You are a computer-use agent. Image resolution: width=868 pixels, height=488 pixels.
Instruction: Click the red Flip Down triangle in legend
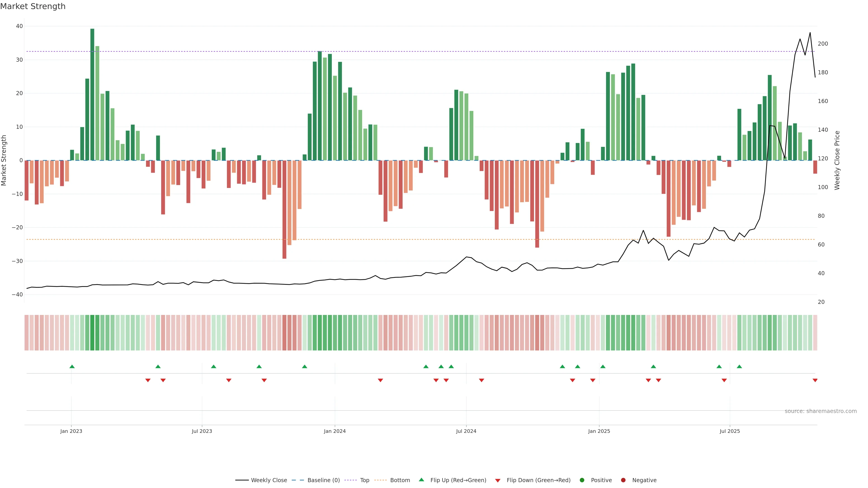tap(498, 481)
